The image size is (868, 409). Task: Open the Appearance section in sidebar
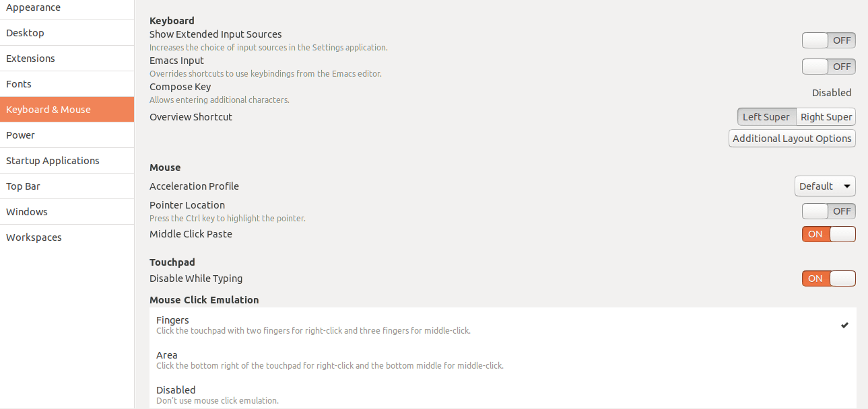[67, 8]
